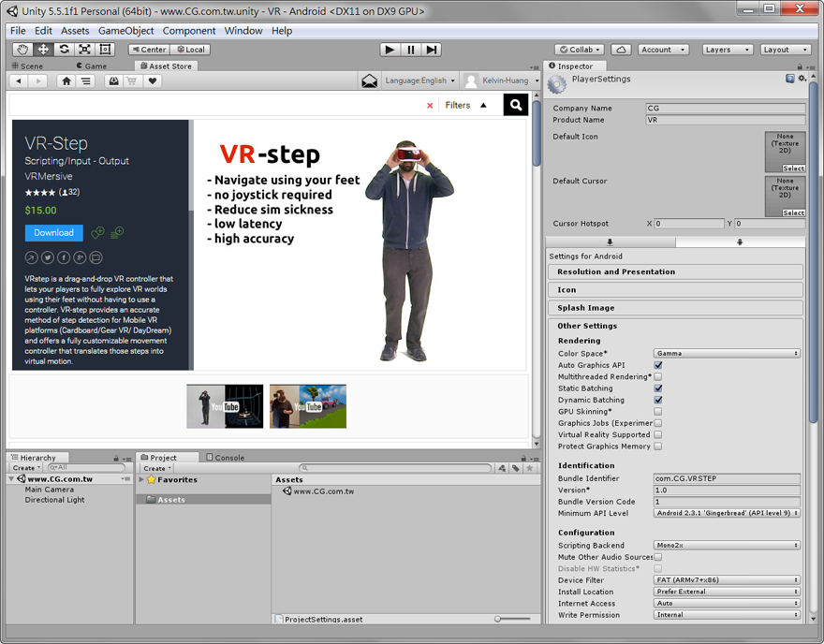Viewport: 824px width, 644px height.
Task: Switch to the Scene tab
Action: (27, 66)
